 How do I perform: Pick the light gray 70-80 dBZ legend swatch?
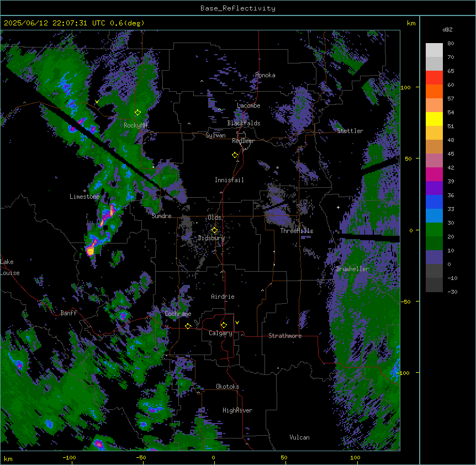(434, 50)
